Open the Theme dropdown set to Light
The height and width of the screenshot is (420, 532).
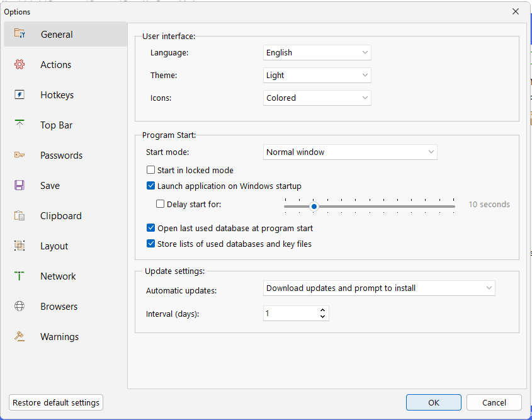tap(317, 76)
